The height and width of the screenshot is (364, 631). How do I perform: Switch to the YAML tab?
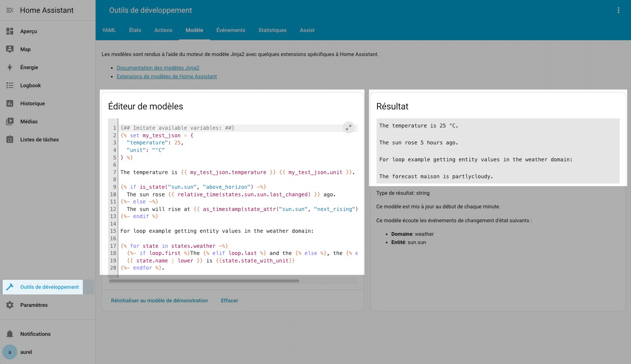109,30
